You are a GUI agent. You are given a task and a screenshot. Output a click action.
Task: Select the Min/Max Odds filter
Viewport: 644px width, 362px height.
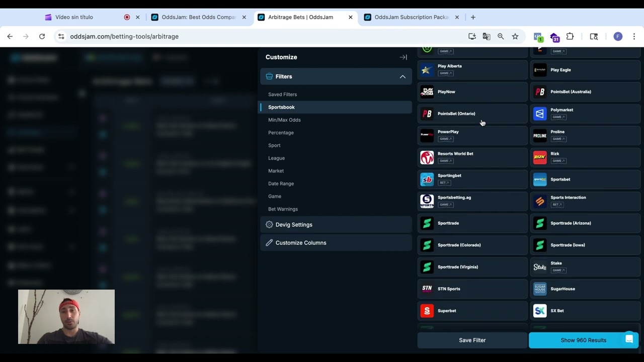(x=284, y=120)
